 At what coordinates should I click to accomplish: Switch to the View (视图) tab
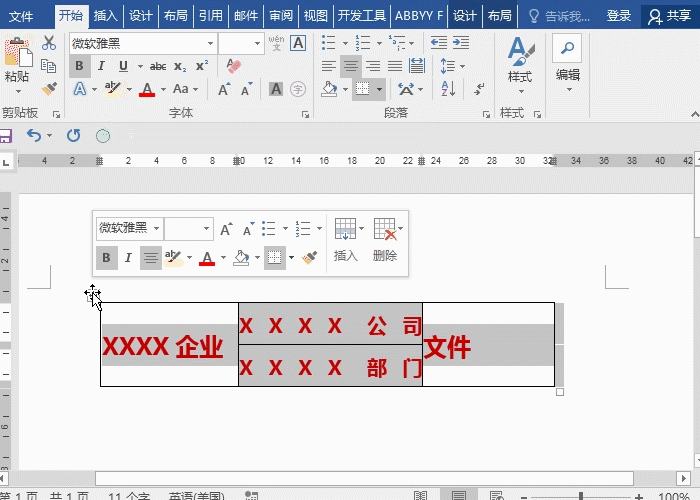pyautogui.click(x=316, y=16)
